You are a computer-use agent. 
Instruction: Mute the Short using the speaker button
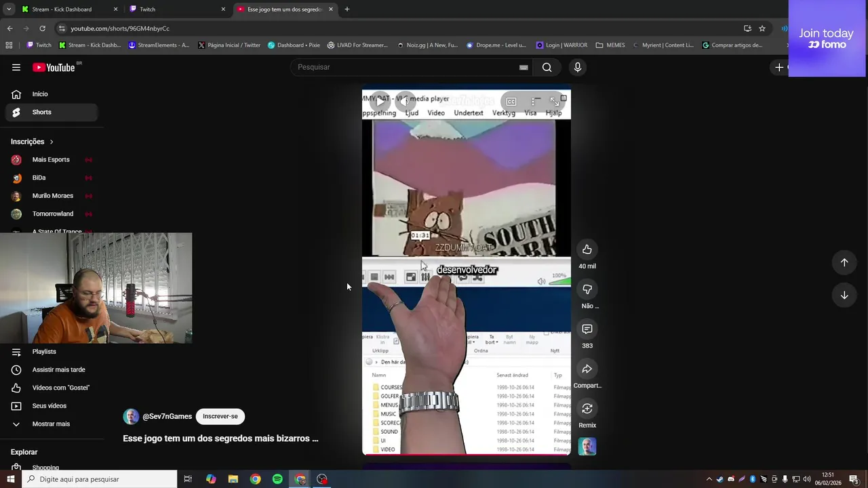tap(405, 102)
